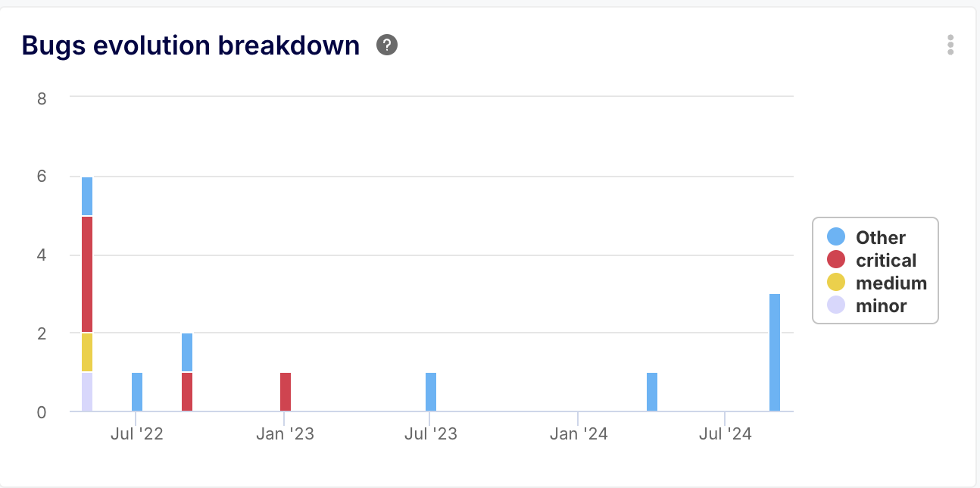This screenshot has height=488, width=980.
Task: Select the single red bar near Jan '23
Action: pos(286,392)
